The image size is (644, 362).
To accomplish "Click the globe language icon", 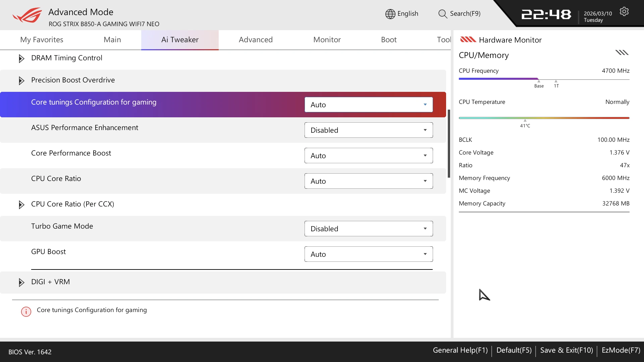I will point(390,14).
